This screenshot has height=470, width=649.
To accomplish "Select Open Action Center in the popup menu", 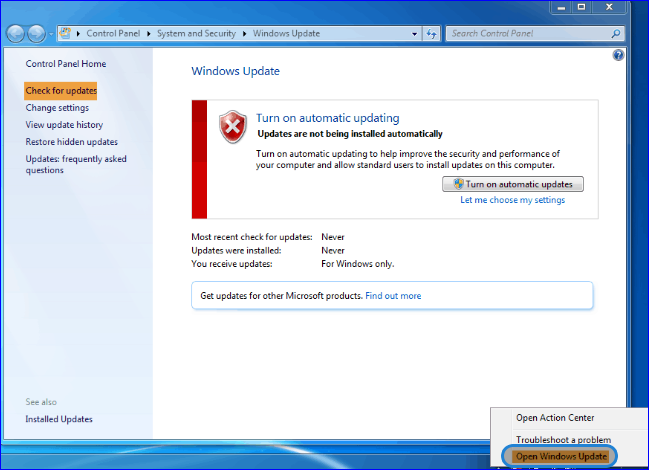I will tap(555, 418).
